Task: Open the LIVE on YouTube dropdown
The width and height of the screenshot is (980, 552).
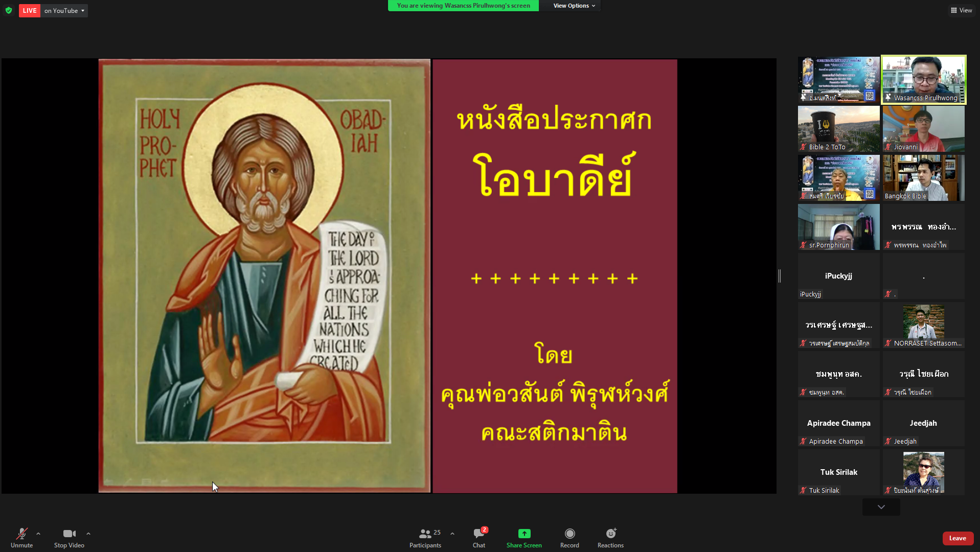Action: point(64,11)
